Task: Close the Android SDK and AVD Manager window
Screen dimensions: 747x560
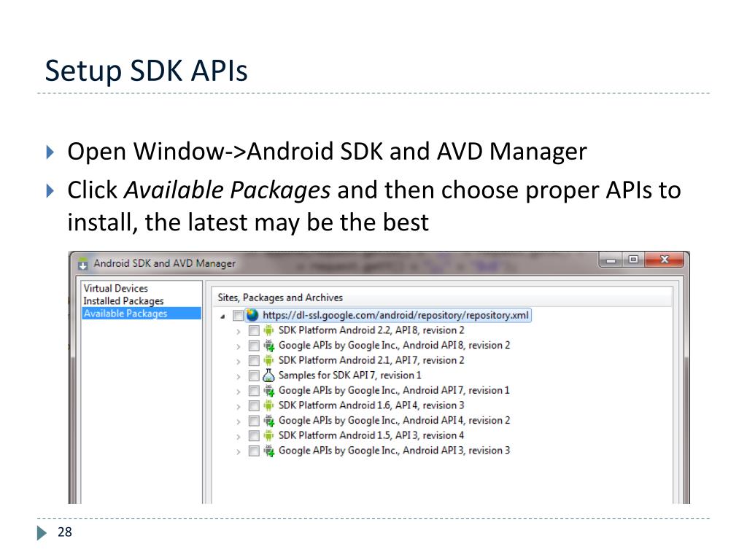Action: pos(665,260)
